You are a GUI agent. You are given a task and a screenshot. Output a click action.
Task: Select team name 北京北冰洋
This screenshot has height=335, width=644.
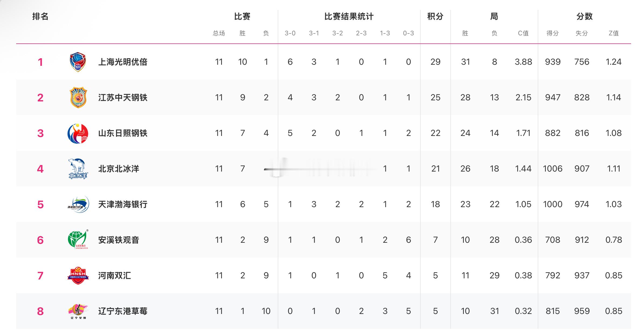tap(119, 169)
